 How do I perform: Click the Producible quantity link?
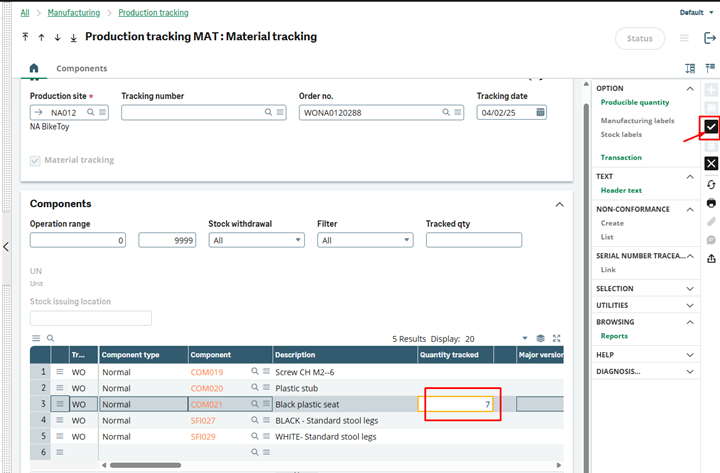coord(634,102)
